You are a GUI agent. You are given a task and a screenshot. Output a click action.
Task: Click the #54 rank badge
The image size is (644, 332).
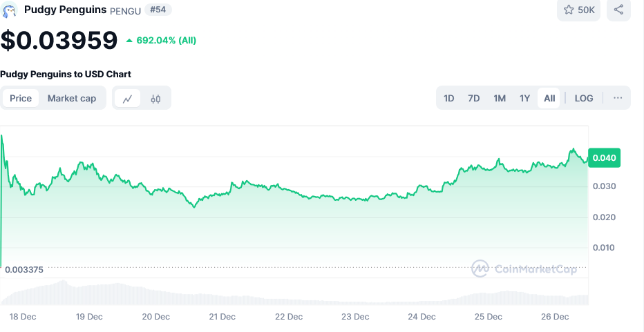pyautogui.click(x=158, y=10)
